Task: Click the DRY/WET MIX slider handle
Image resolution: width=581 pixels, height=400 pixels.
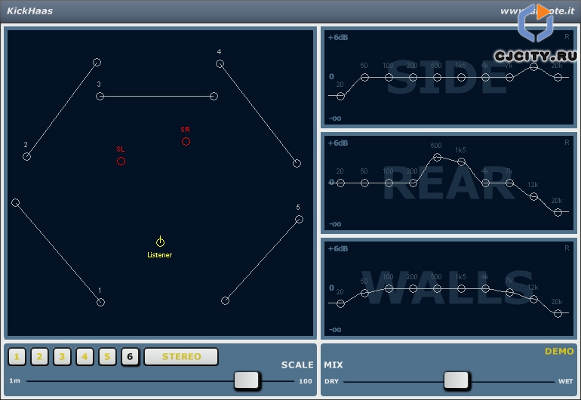Action: (x=456, y=380)
